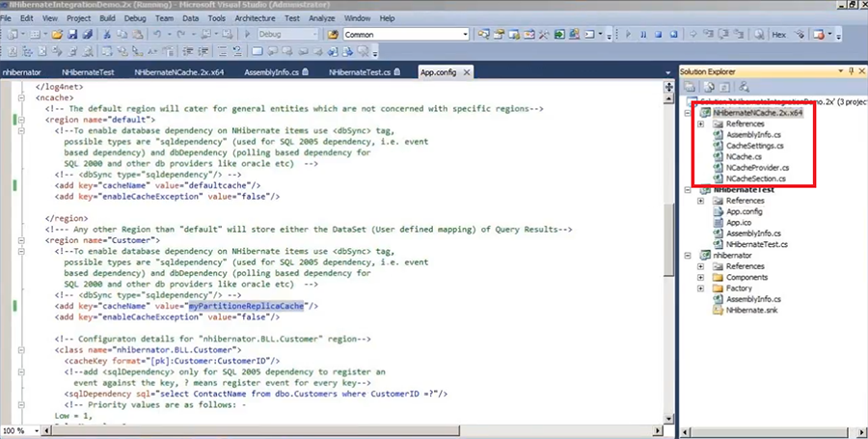Image resolution: width=868 pixels, height=439 pixels.
Task: Stop debugging with the square icon
Action: tap(658, 35)
